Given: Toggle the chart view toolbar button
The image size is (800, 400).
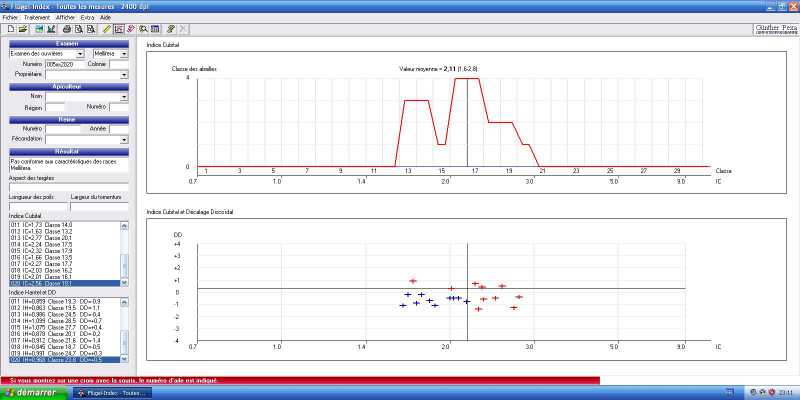Looking at the screenshot, I should tap(119, 29).
